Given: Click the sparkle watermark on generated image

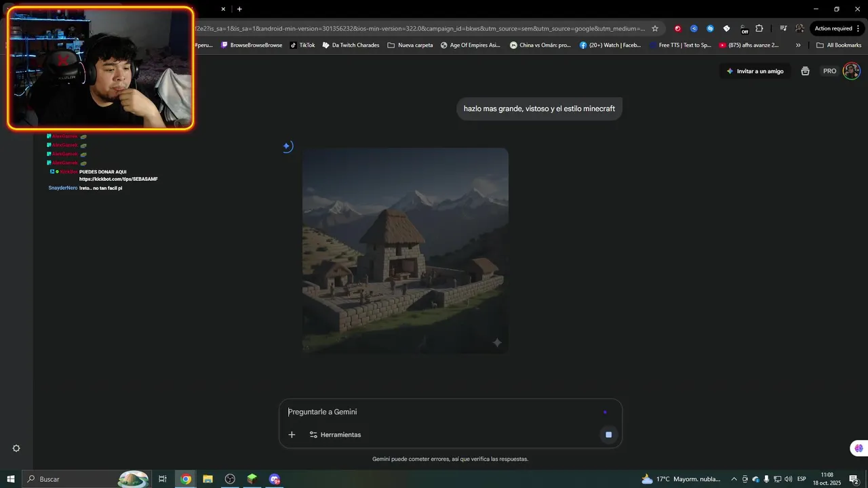Looking at the screenshot, I should pos(496,343).
